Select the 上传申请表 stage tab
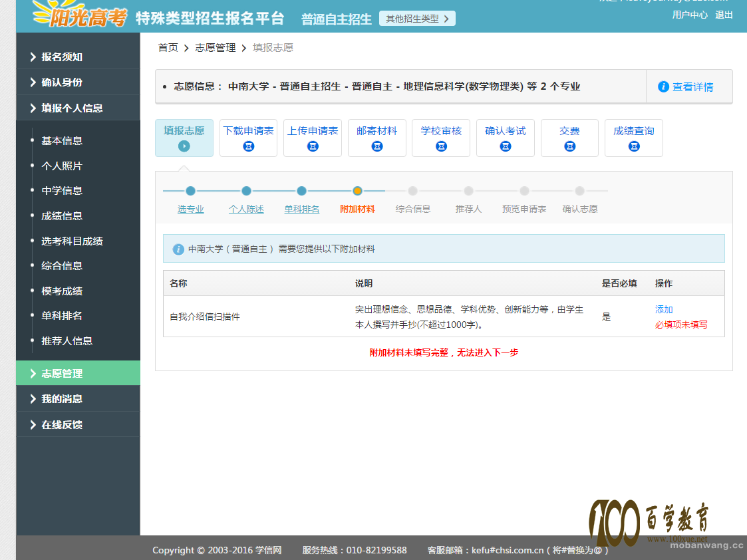This screenshot has width=747, height=560. (313, 138)
